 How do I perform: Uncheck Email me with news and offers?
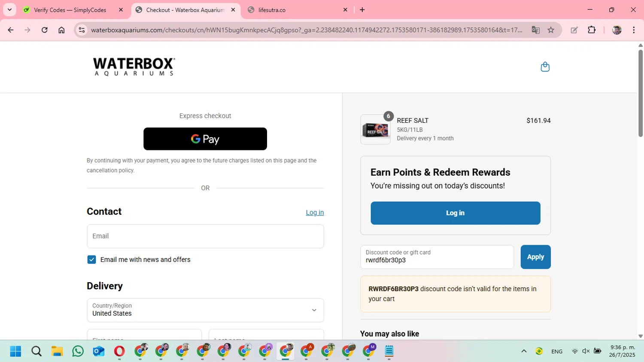pos(91,259)
